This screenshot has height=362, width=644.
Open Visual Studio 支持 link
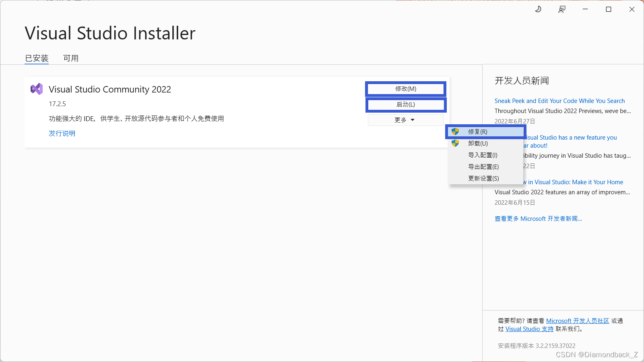(529, 329)
